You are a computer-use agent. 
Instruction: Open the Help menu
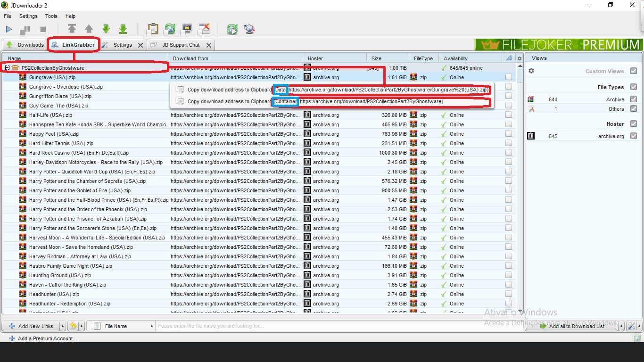(70, 16)
